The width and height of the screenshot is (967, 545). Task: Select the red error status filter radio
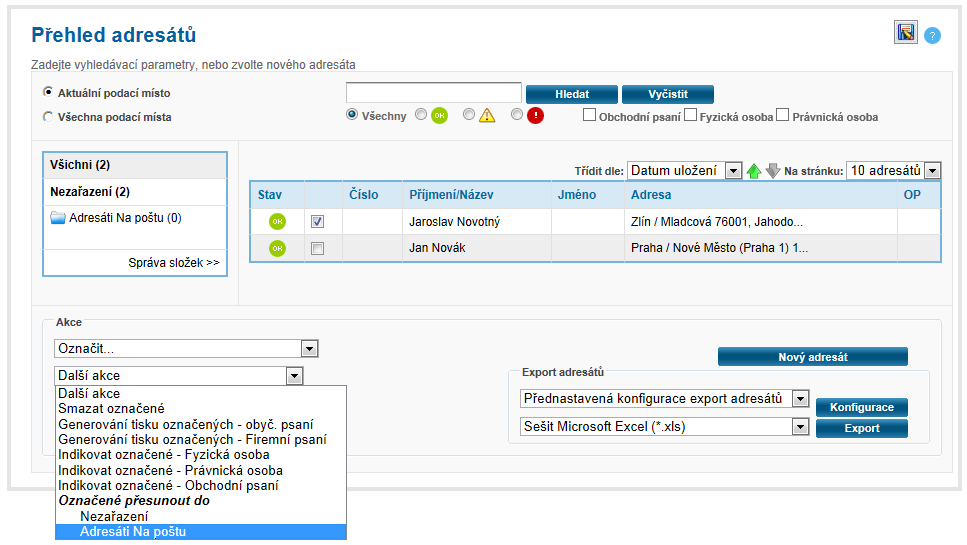pyautogui.click(x=517, y=115)
